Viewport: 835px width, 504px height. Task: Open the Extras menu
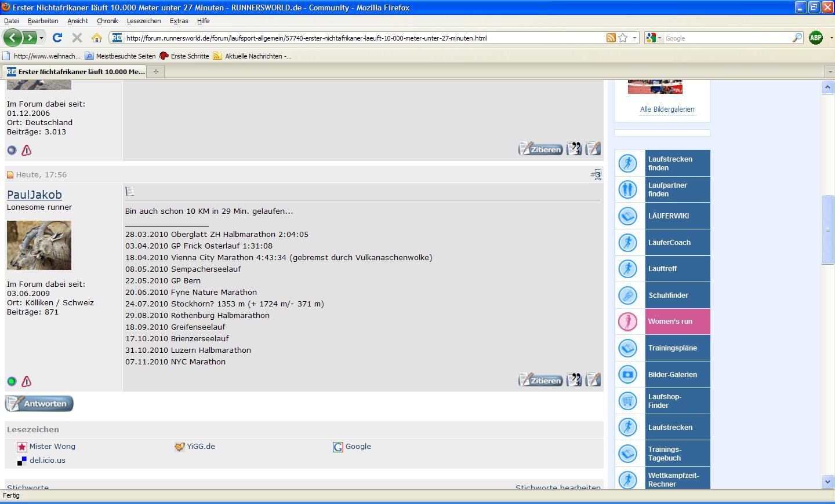point(179,21)
